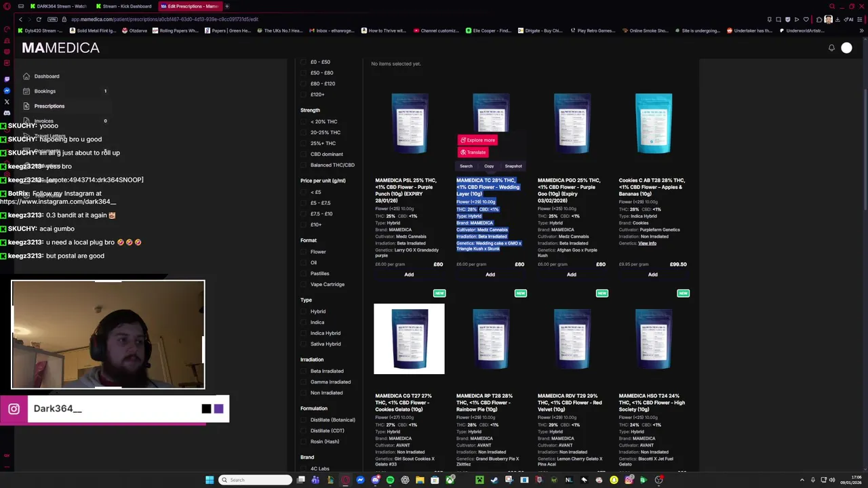Open a new browser tab with plus

(x=226, y=6)
